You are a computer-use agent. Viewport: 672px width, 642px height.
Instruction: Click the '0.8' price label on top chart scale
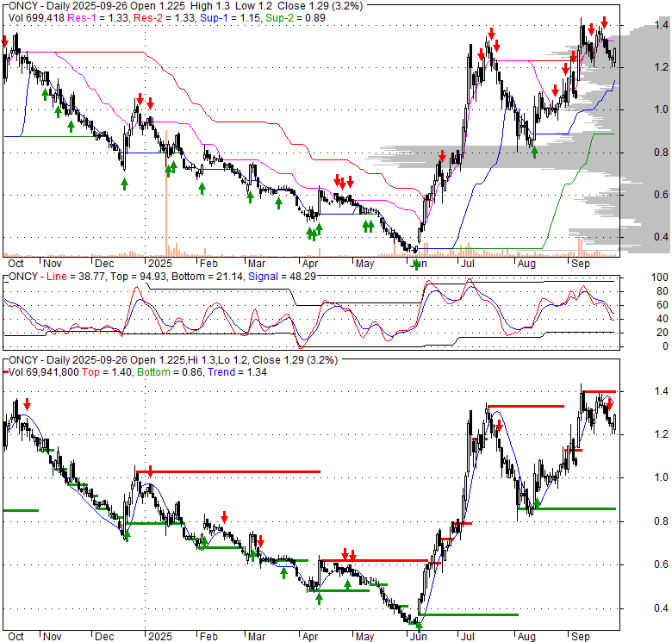coord(662,153)
